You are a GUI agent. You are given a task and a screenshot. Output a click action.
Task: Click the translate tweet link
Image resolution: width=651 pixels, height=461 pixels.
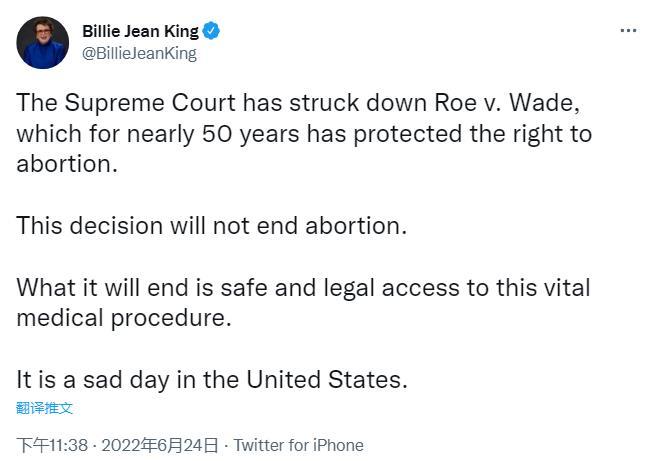[x=45, y=408]
